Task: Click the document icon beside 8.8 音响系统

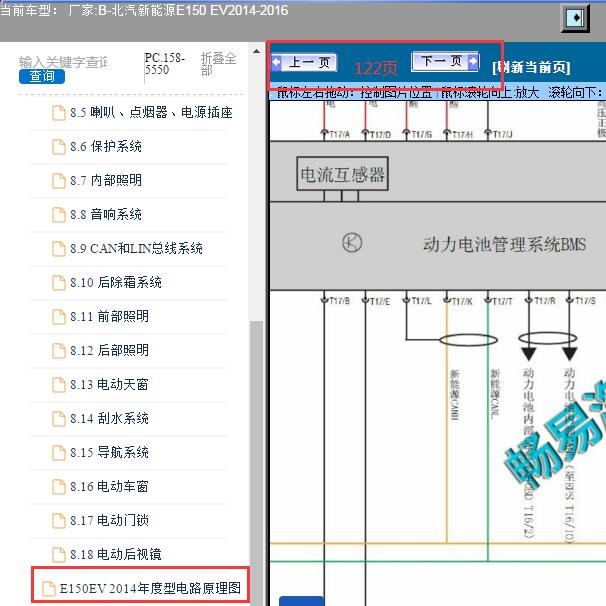Action: click(59, 215)
